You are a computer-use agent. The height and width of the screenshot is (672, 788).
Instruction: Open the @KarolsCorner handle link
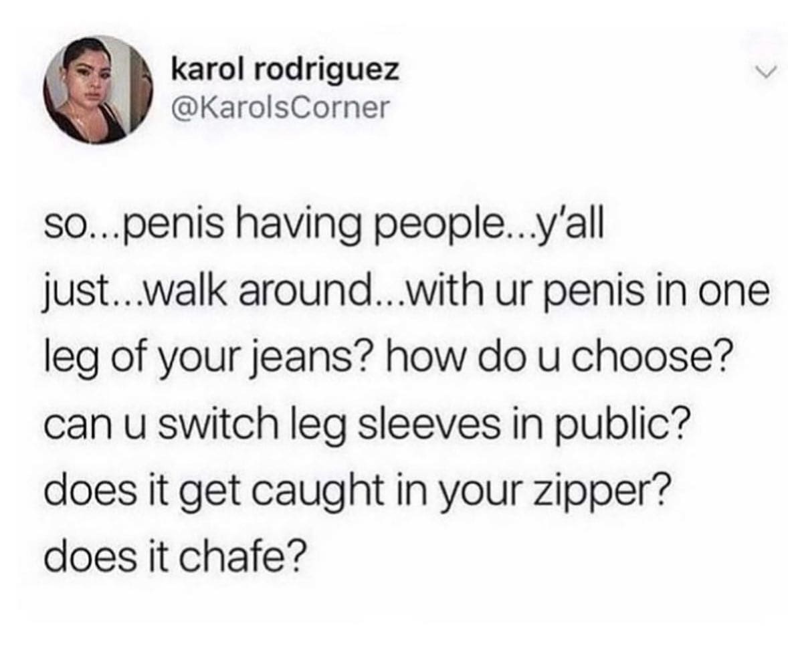pos(280,106)
